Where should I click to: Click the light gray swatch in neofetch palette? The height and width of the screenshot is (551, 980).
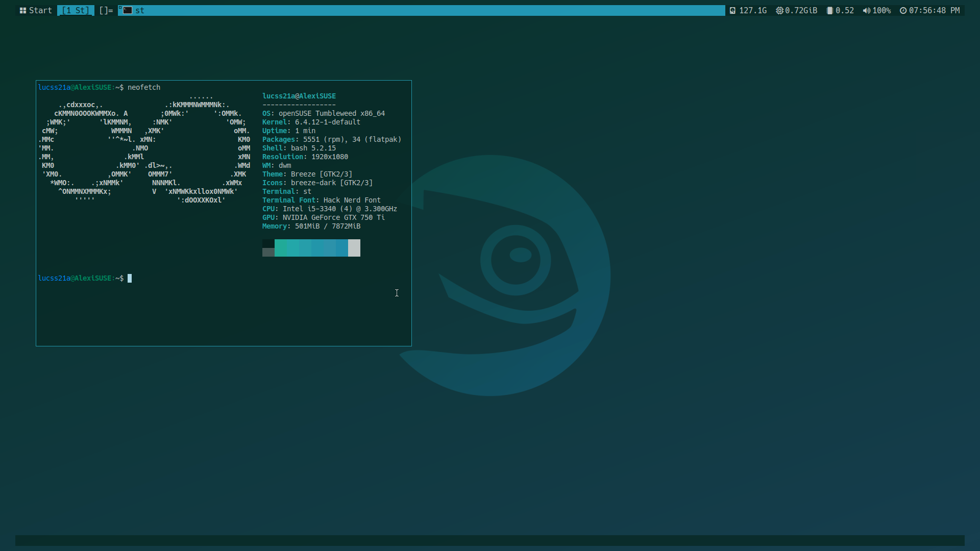point(354,248)
